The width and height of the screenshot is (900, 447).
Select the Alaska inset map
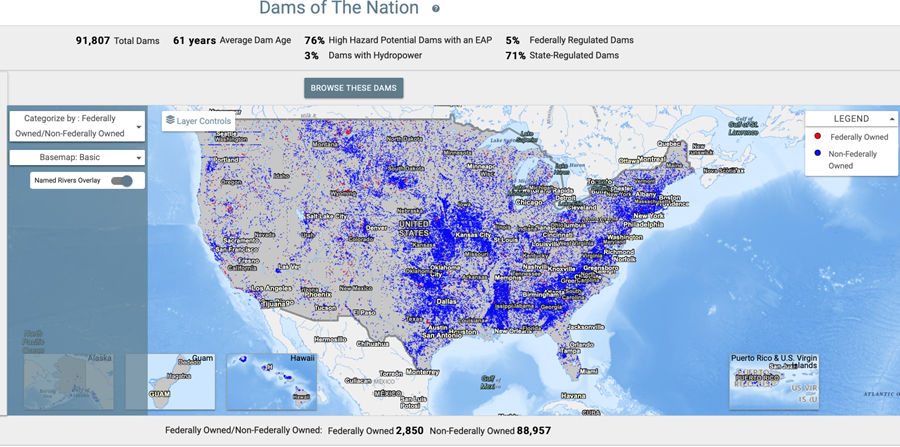[x=69, y=381]
